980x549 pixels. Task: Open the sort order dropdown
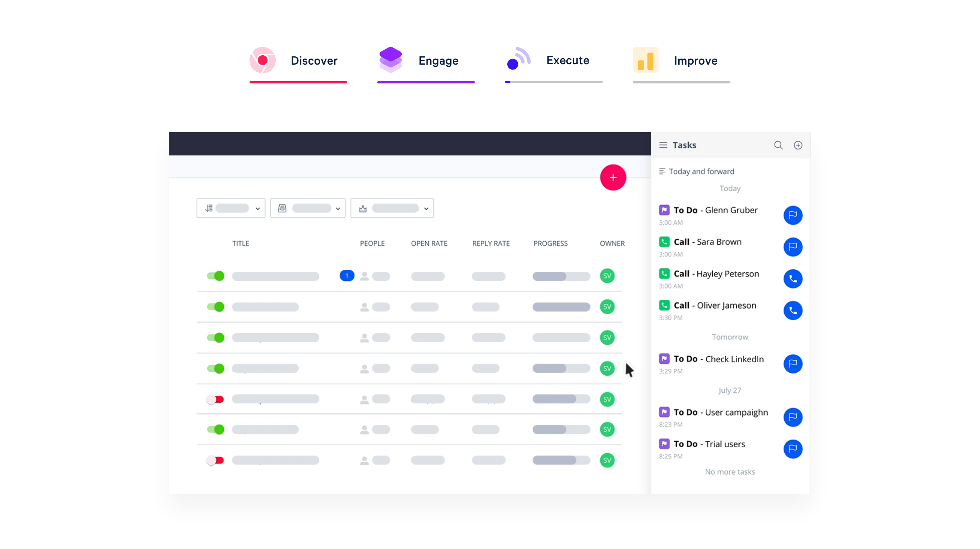pos(231,208)
